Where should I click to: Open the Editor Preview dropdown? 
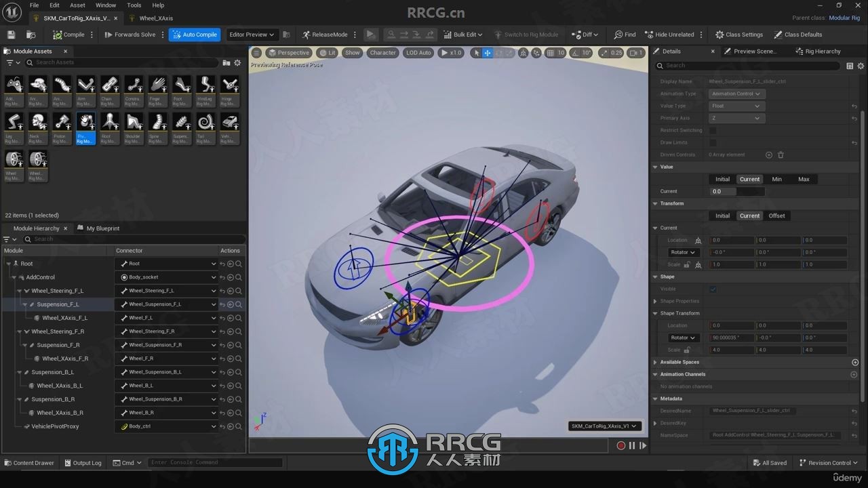point(252,35)
